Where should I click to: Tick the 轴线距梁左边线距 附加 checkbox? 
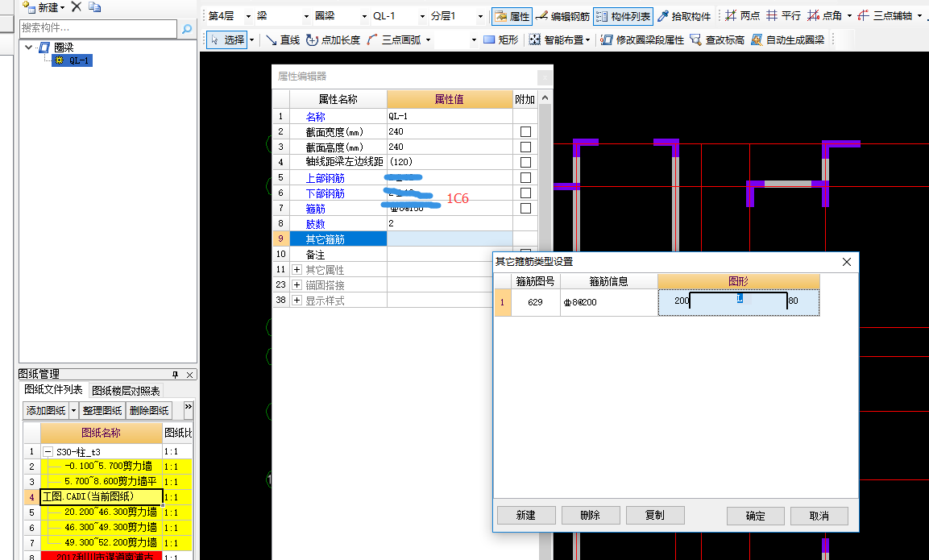(x=525, y=163)
